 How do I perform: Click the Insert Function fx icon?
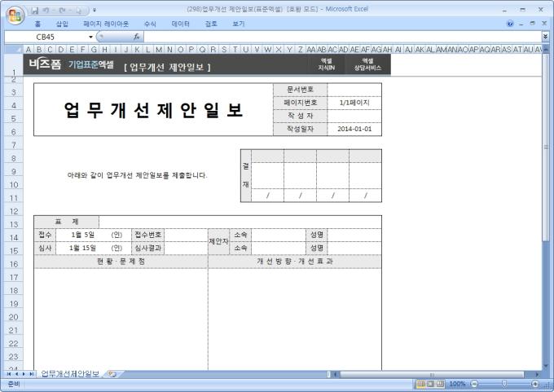pos(137,37)
